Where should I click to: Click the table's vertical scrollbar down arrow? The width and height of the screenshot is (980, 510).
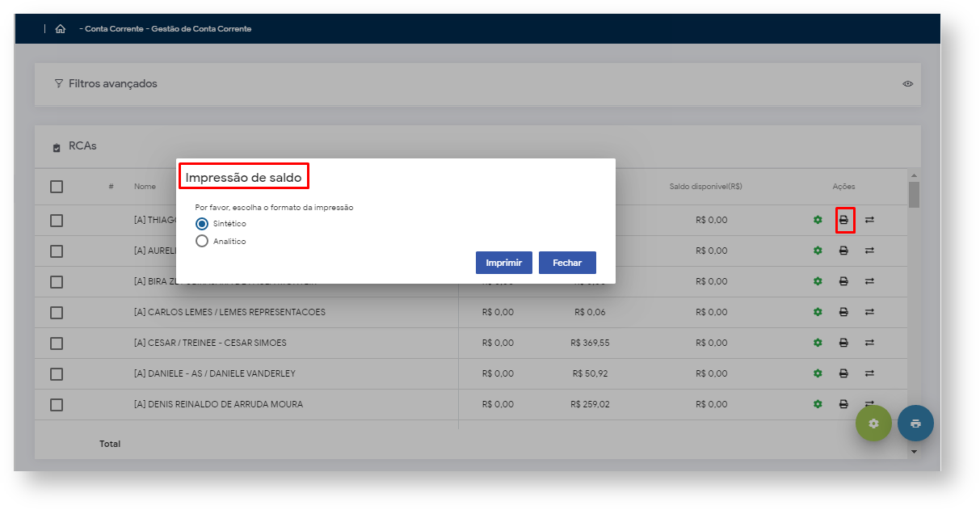click(914, 451)
